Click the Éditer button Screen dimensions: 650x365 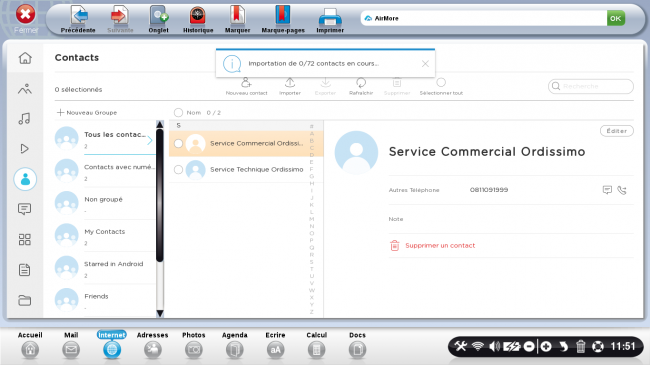[x=616, y=131]
